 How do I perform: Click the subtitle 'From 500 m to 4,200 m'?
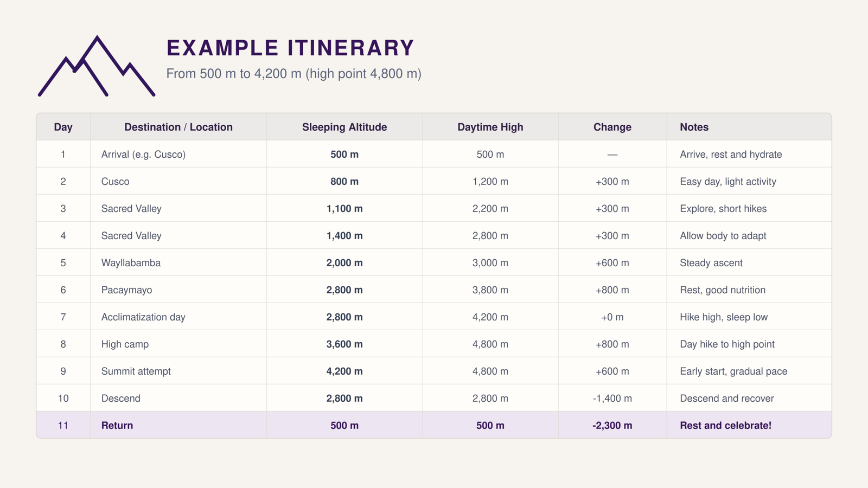click(x=234, y=74)
